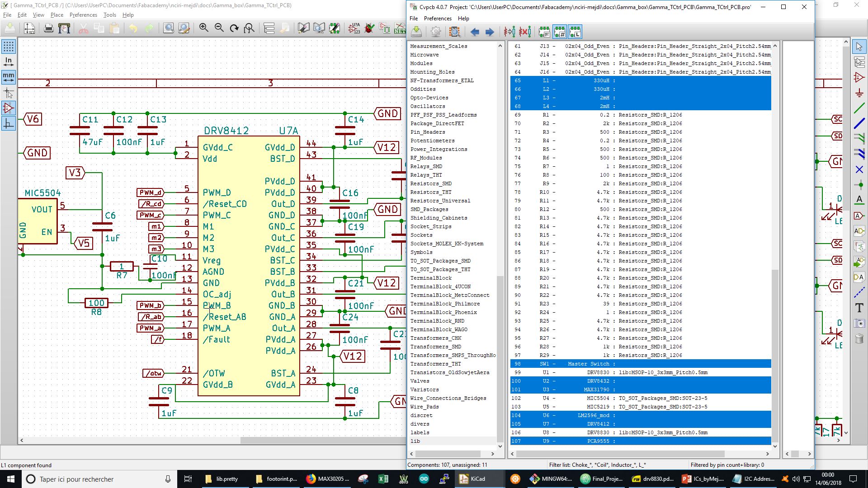Open Preferences menu in Cvpcb window

pos(437,19)
